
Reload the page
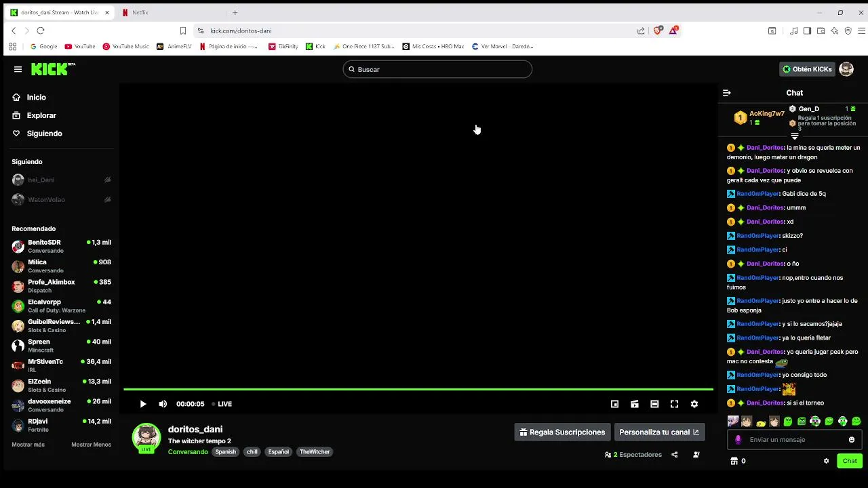point(41,30)
